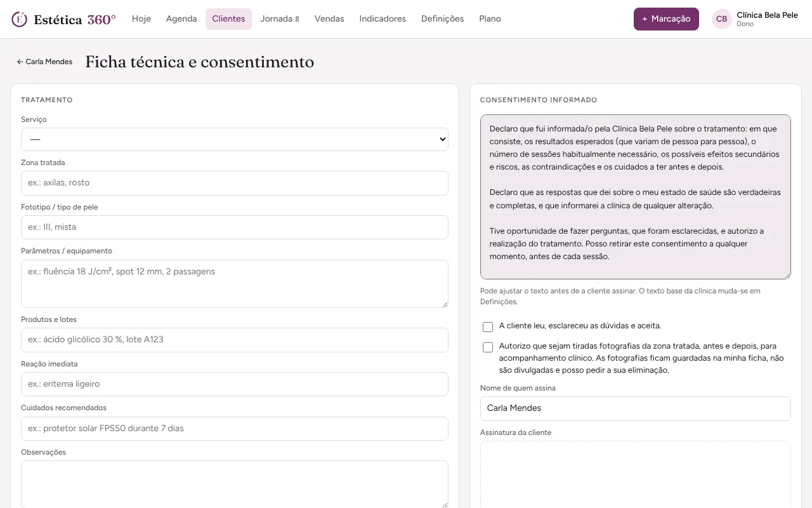
Task: Open the Definições tab
Action: click(x=442, y=19)
